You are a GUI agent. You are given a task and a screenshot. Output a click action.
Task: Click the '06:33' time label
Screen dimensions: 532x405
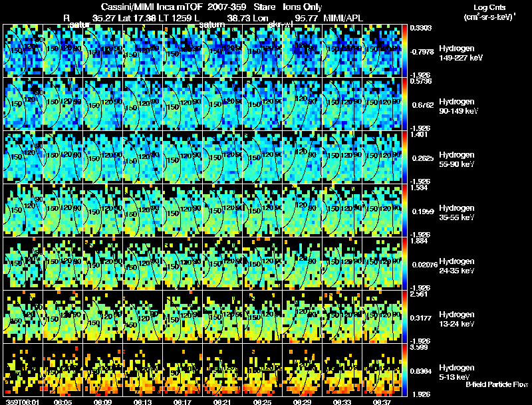tap(342, 402)
